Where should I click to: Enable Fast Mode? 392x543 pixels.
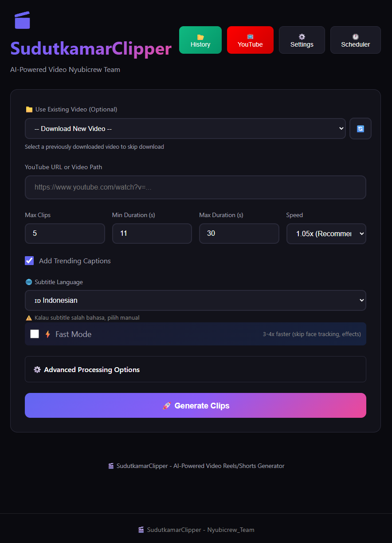(x=34, y=334)
